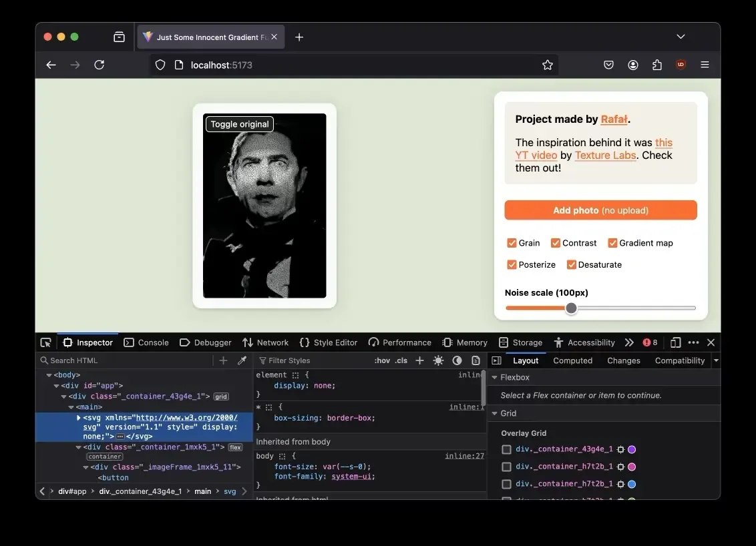This screenshot has height=546, width=756.
Task: Highlight purple grid container with target icon
Action: tap(621, 449)
